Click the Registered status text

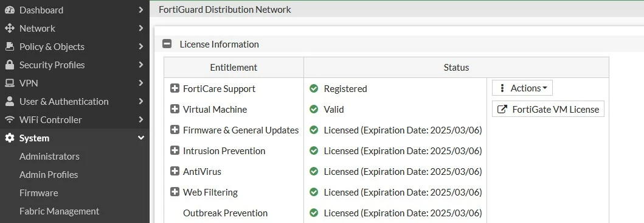tap(345, 88)
